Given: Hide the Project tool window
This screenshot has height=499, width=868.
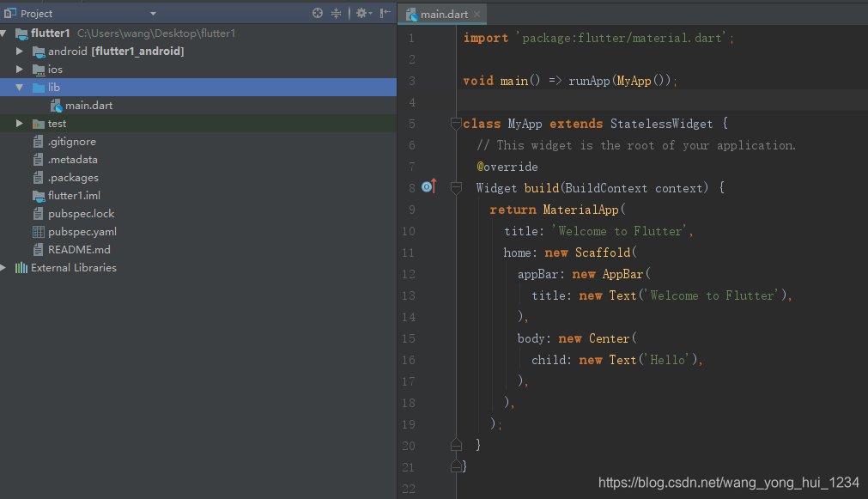Looking at the screenshot, I should coord(385,13).
